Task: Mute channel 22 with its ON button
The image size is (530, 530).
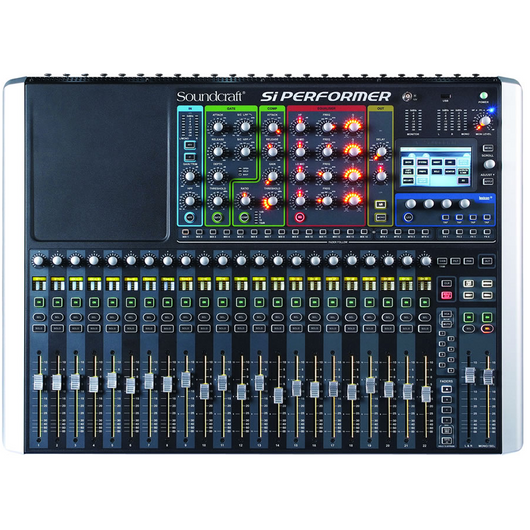Action: click(x=425, y=302)
